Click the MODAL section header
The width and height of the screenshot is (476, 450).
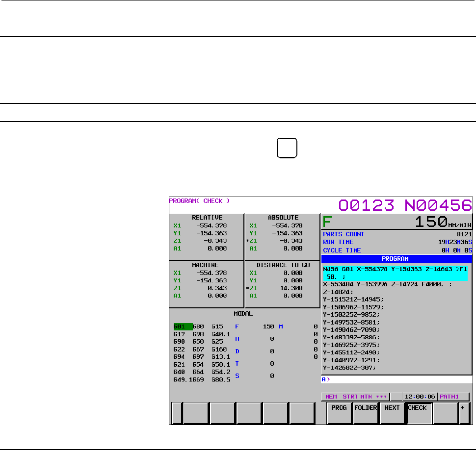[243, 314]
